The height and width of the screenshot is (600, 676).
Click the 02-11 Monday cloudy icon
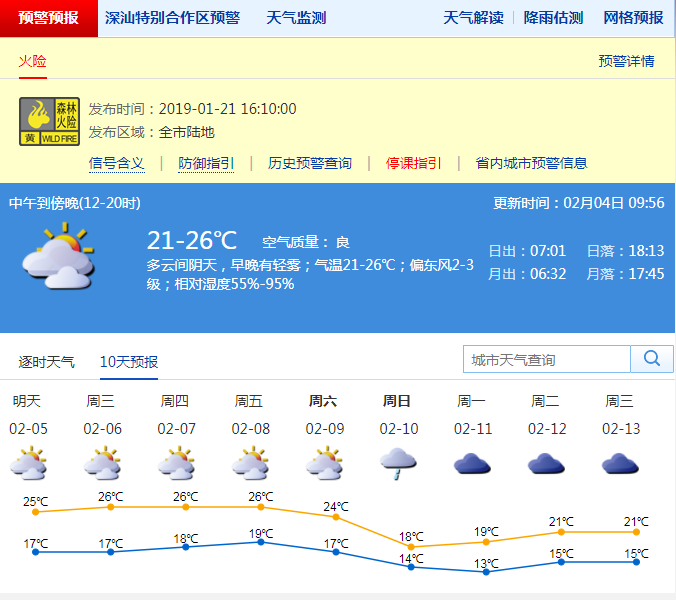[472, 463]
